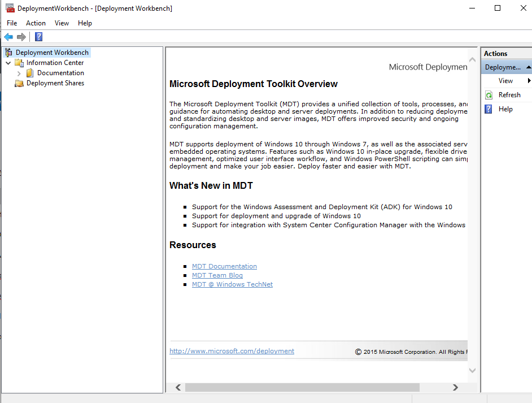The image size is (532, 403).
Task: Click the Microsoft Deployment Toolkit Overview heading
Action: coord(254,84)
